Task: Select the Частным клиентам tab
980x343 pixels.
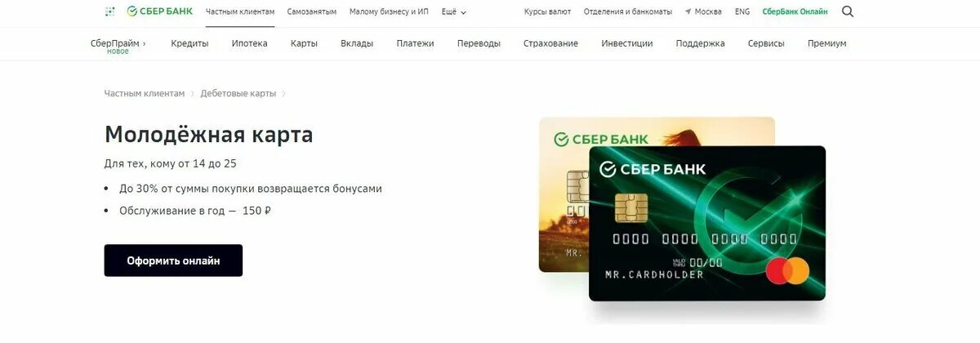Action: [x=240, y=12]
